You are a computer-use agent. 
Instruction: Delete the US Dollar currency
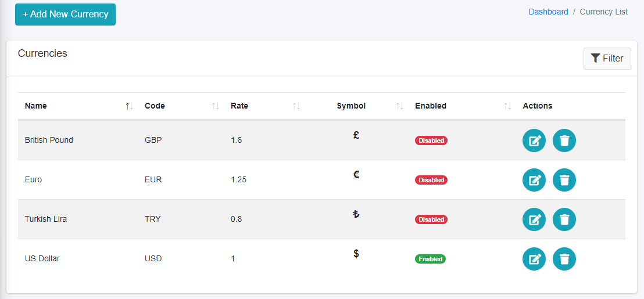(x=564, y=259)
